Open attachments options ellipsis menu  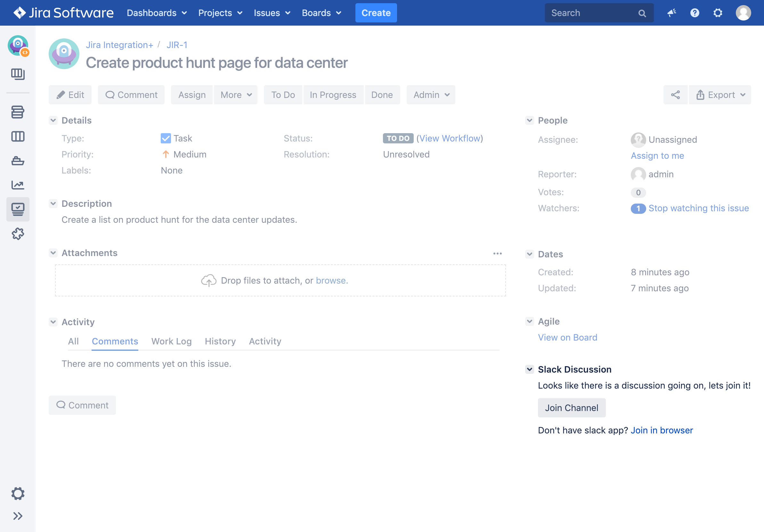click(x=497, y=254)
